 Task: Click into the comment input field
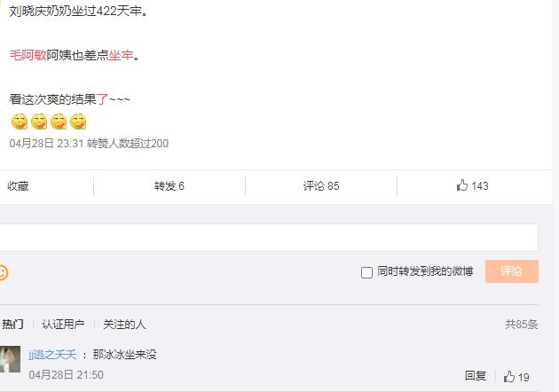pyautogui.click(x=268, y=238)
